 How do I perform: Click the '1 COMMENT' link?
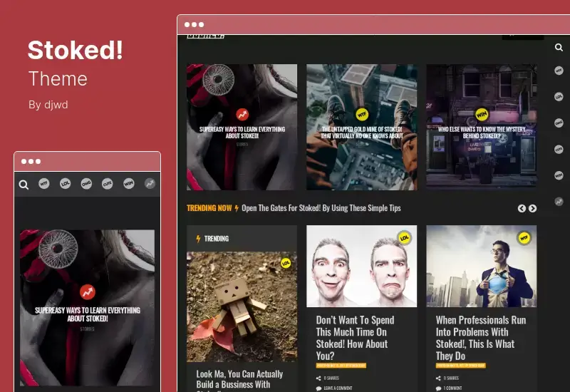click(x=452, y=388)
